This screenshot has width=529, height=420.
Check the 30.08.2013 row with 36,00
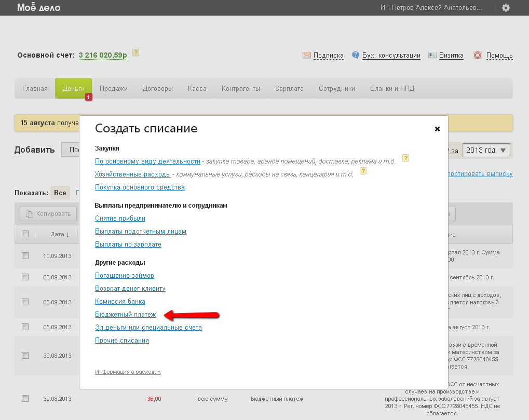25,398
